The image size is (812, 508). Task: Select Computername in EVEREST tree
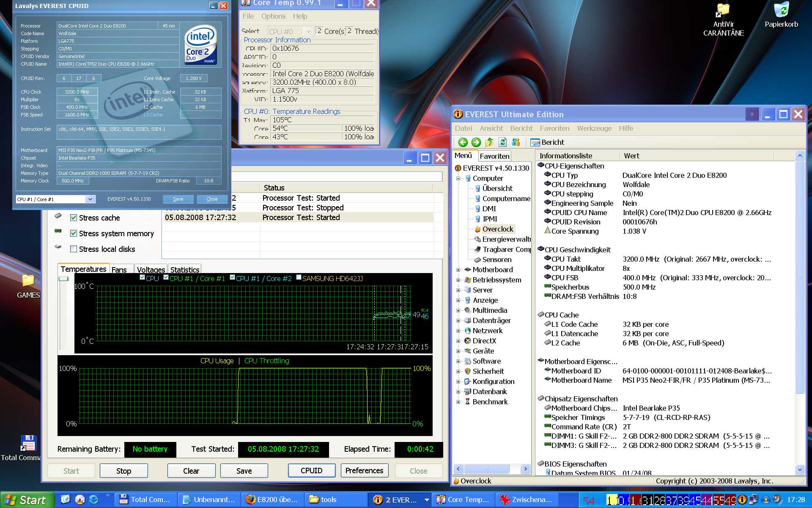(506, 199)
